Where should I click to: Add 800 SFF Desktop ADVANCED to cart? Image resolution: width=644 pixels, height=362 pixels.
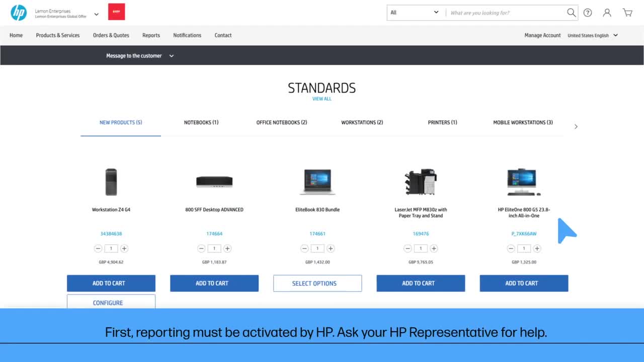pos(214,283)
